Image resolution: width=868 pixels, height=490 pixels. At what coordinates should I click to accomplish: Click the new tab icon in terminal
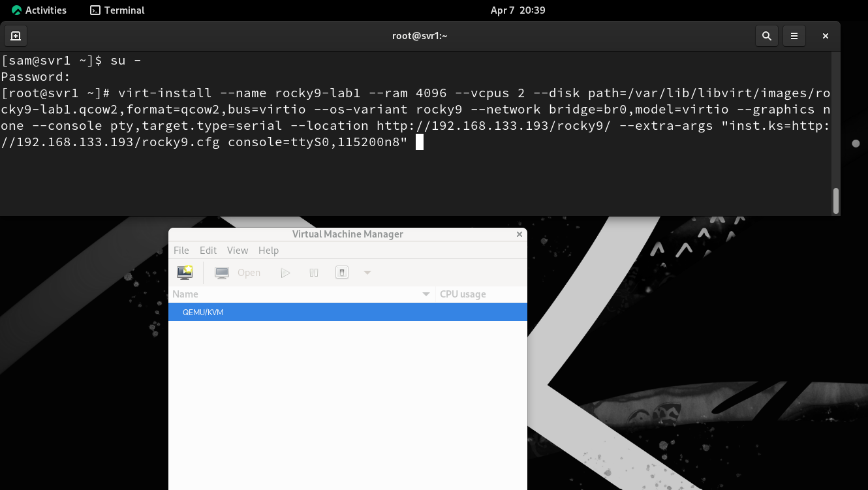pyautogui.click(x=16, y=36)
